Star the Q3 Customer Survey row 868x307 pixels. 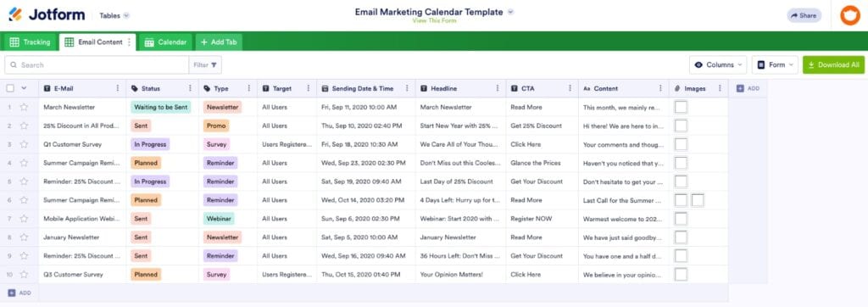click(24, 274)
